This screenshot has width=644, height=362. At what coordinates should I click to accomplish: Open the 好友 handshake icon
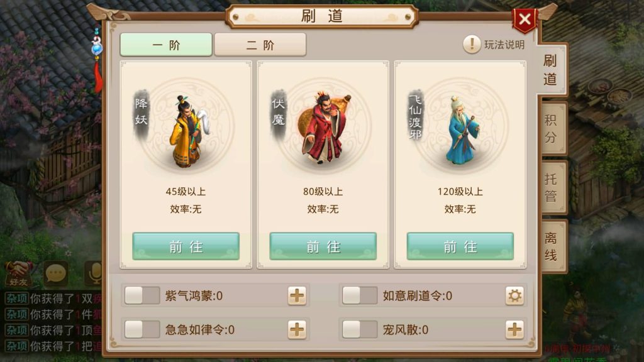pyautogui.click(x=18, y=273)
